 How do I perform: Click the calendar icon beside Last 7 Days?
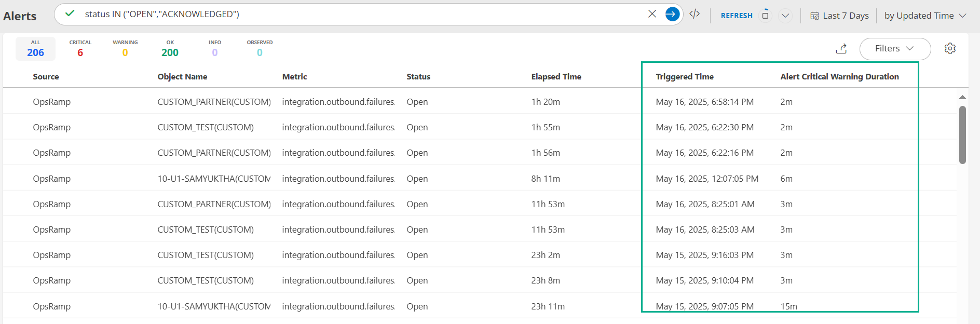click(x=814, y=16)
